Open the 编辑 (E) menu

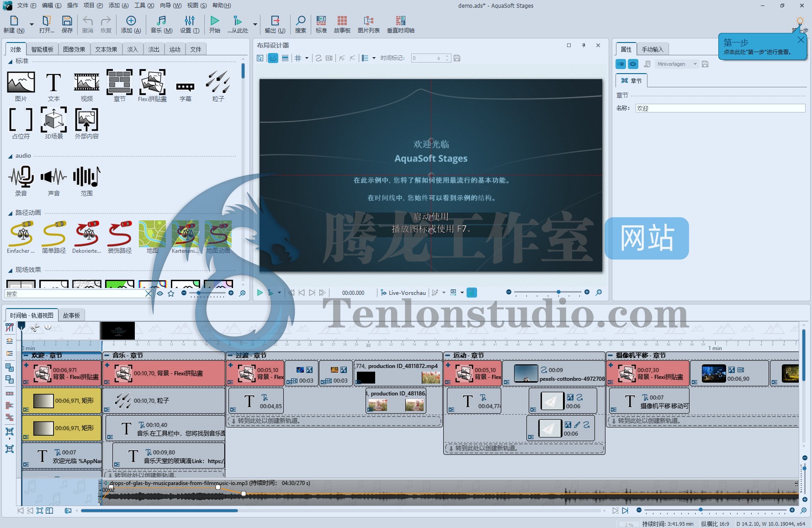coord(51,5)
